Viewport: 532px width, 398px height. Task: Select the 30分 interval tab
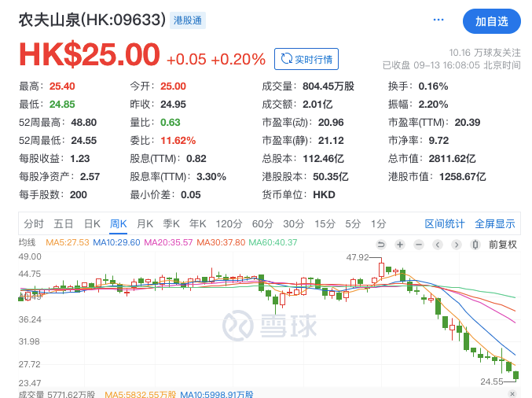(293, 224)
